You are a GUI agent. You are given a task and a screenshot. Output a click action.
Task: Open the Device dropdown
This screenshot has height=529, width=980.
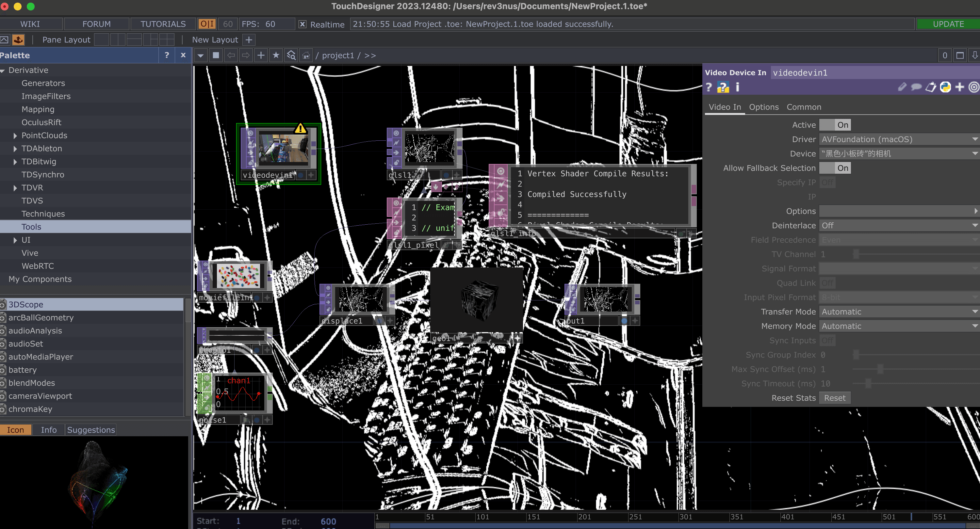[x=899, y=154]
